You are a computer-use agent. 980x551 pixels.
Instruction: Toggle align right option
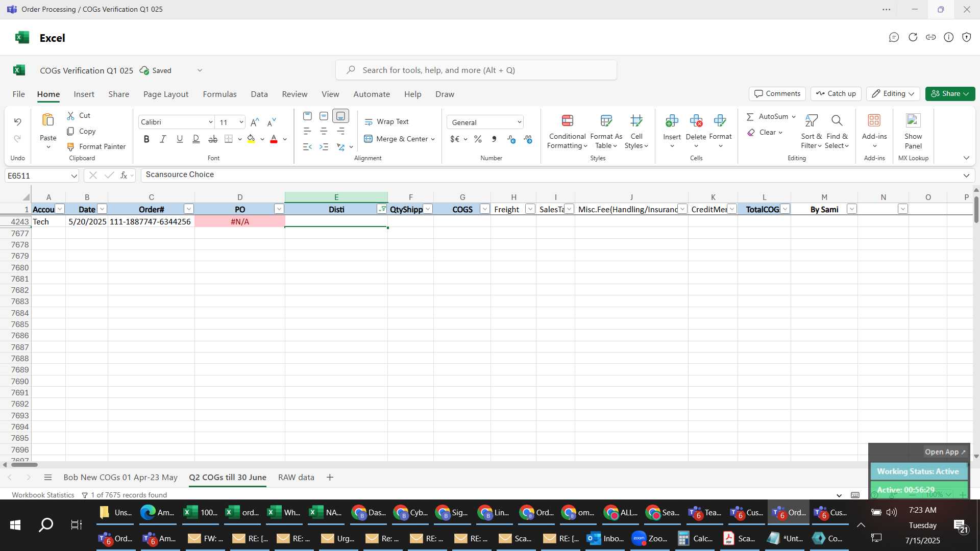tap(340, 131)
